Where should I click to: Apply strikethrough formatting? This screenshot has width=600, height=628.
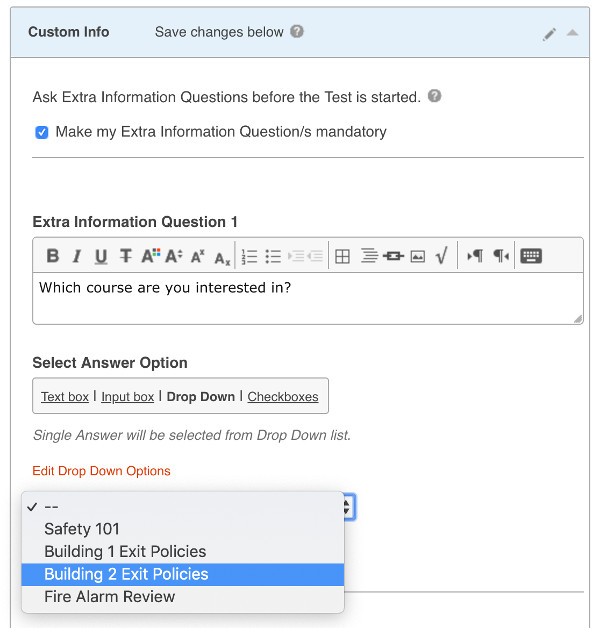pos(125,256)
